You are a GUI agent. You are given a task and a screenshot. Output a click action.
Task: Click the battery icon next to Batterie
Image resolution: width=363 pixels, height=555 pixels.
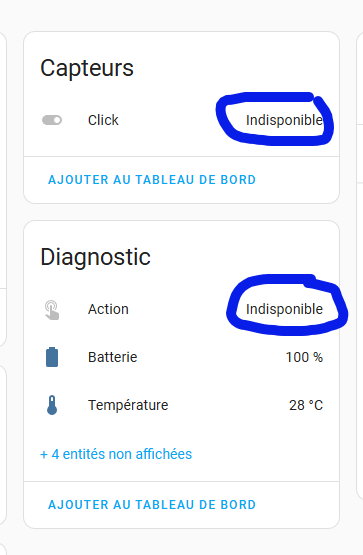(x=52, y=357)
